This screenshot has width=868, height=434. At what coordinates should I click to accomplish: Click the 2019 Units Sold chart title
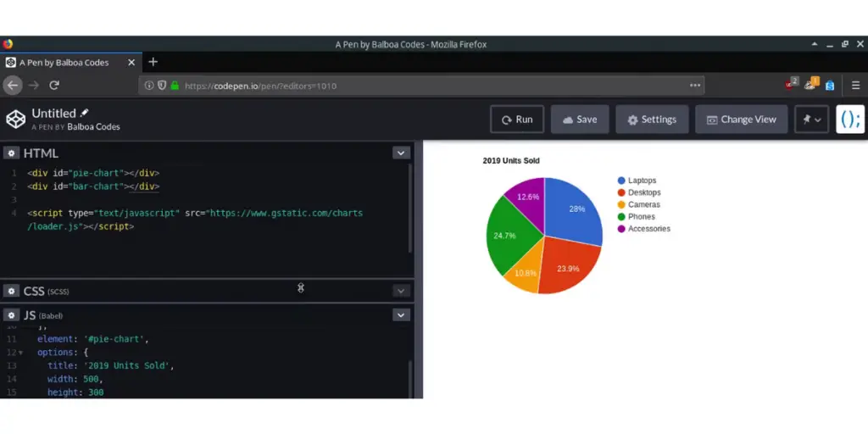(x=511, y=160)
